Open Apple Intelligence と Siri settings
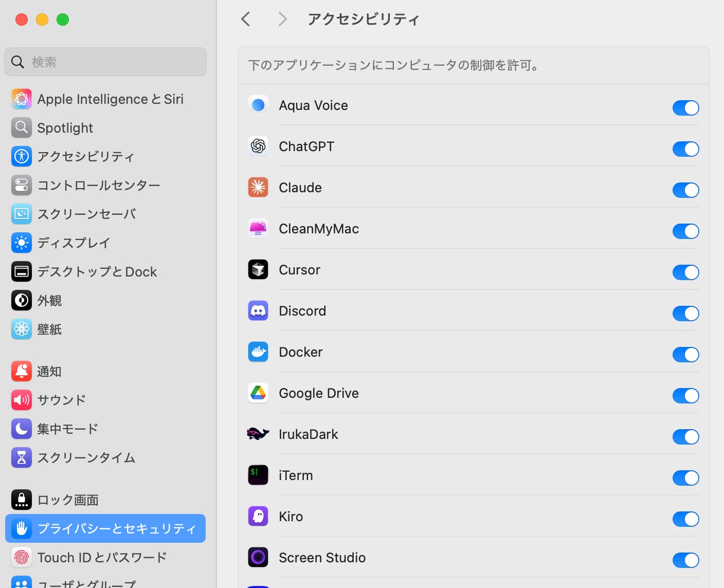724x588 pixels. [x=105, y=99]
